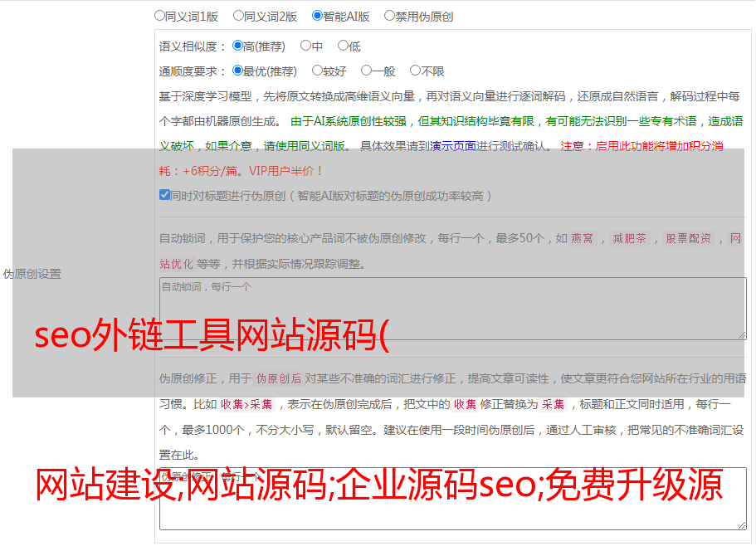The image size is (756, 546).
Task: Set 通顺度要求 to 不限
Action: coord(415,71)
